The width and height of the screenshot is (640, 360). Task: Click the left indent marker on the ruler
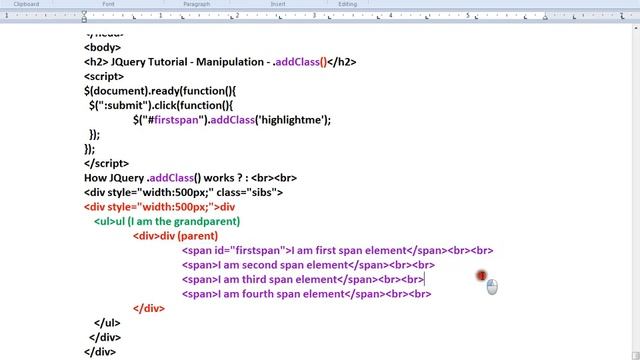[84, 16]
